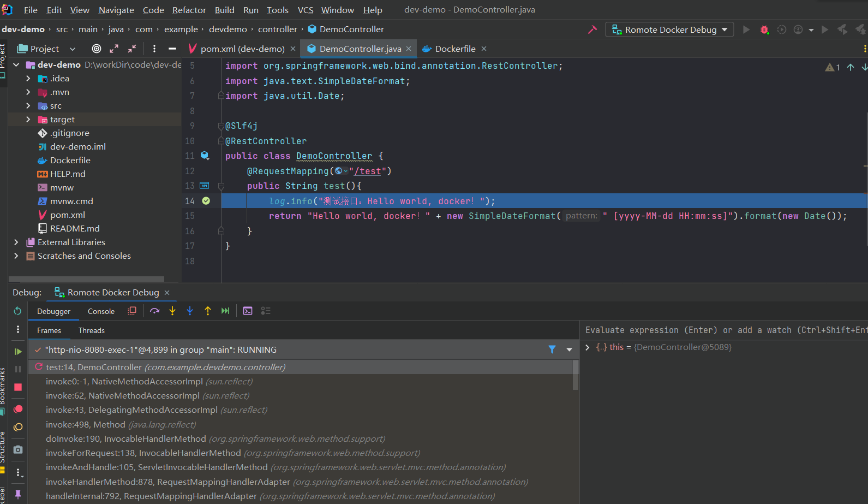Expand the src folder
868x504 pixels.
click(x=28, y=105)
